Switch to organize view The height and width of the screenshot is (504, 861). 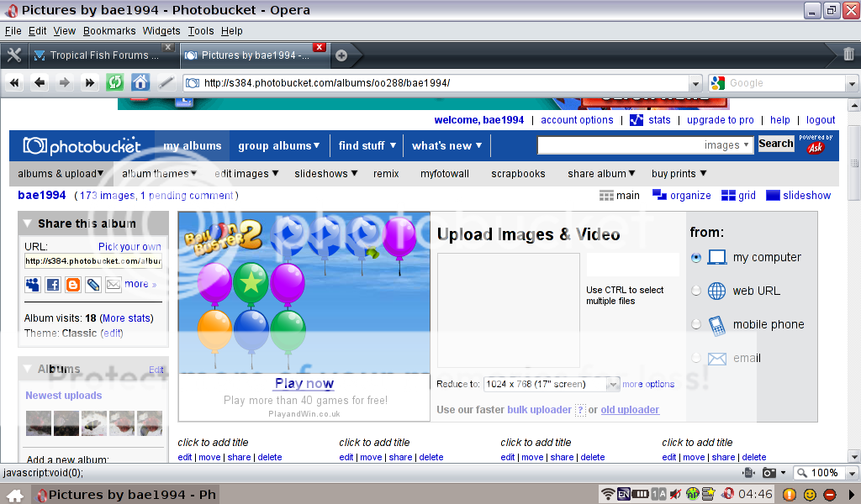click(x=681, y=195)
